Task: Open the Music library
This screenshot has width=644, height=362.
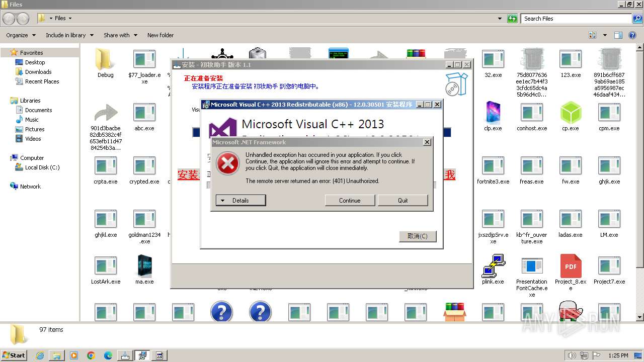Action: coord(32,120)
